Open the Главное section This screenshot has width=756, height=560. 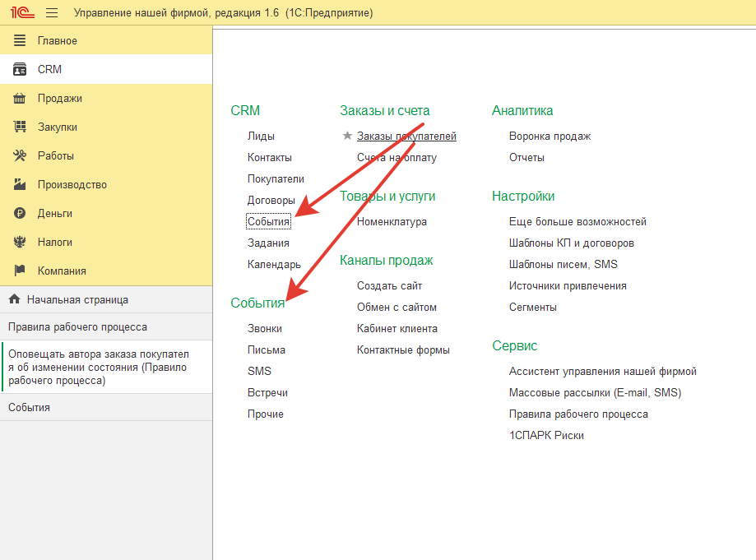tap(106, 40)
